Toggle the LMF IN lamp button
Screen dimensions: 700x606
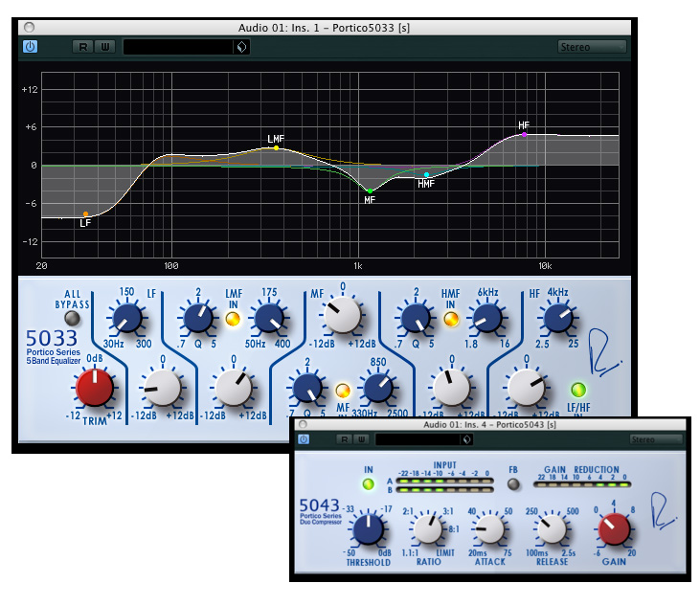[x=233, y=319]
